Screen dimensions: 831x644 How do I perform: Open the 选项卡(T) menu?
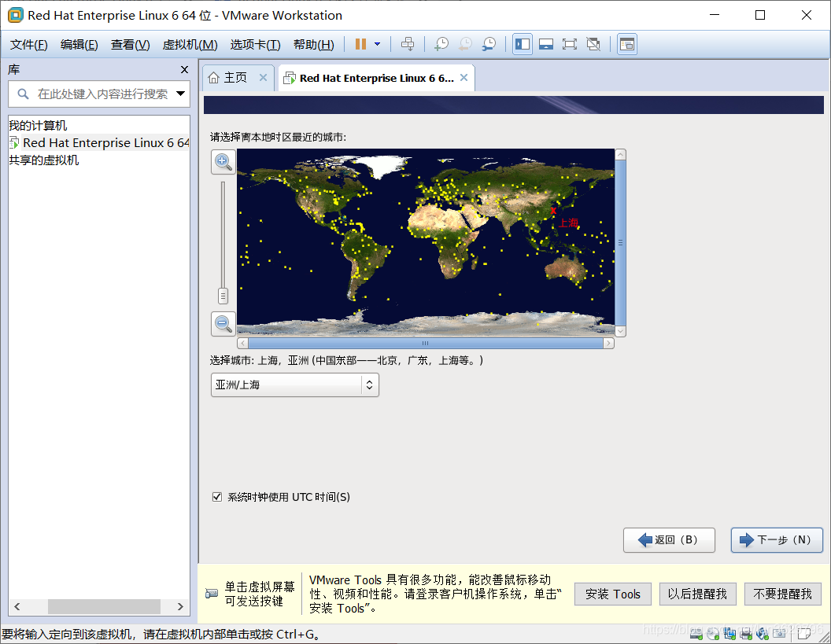(x=255, y=45)
